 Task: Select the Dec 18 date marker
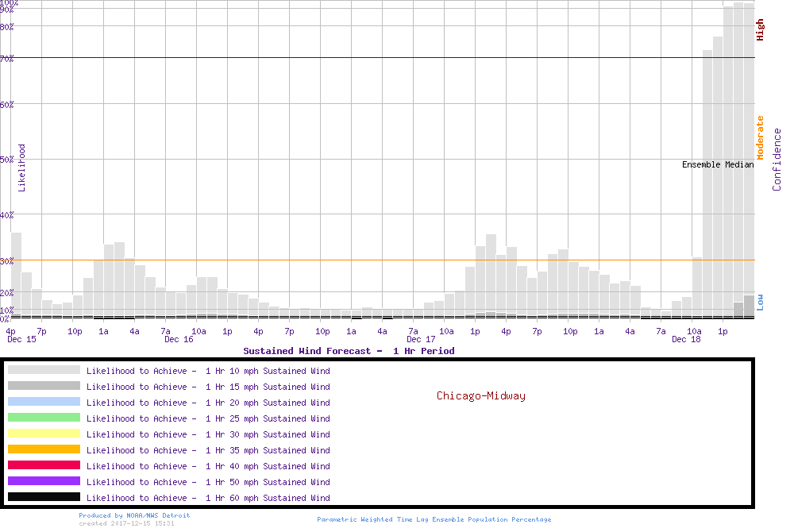[x=686, y=339]
